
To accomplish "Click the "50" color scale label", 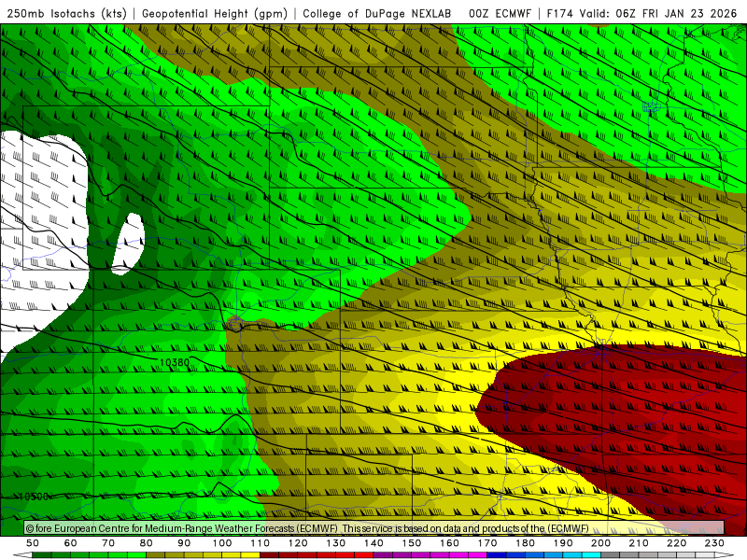I will tap(33, 543).
